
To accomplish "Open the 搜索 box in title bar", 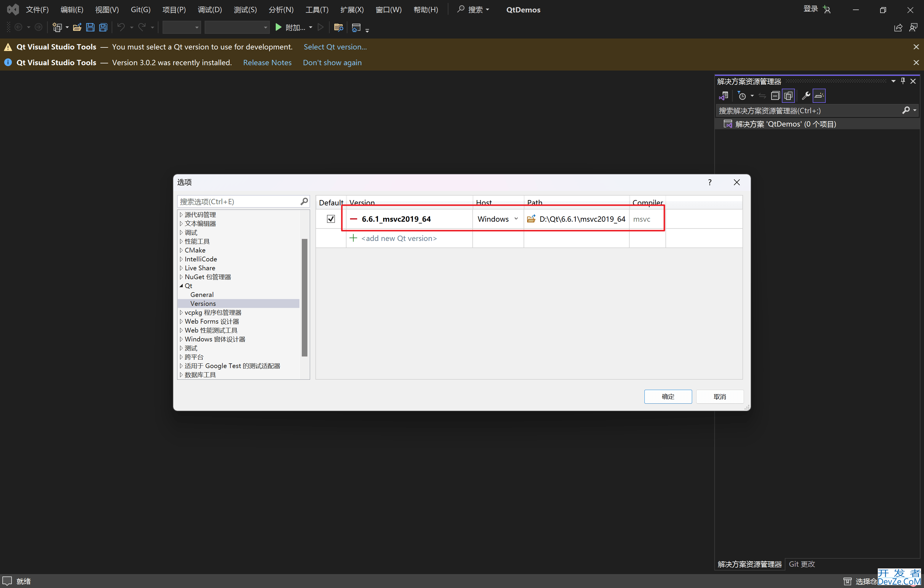I will [x=473, y=9].
